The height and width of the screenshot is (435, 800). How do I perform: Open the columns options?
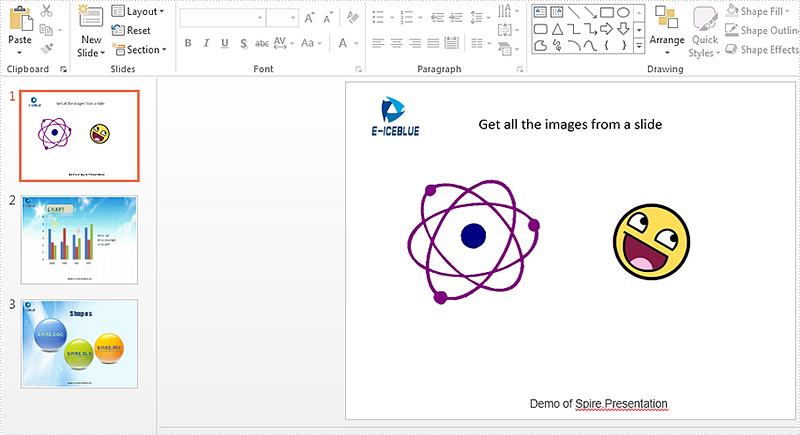pos(480,43)
